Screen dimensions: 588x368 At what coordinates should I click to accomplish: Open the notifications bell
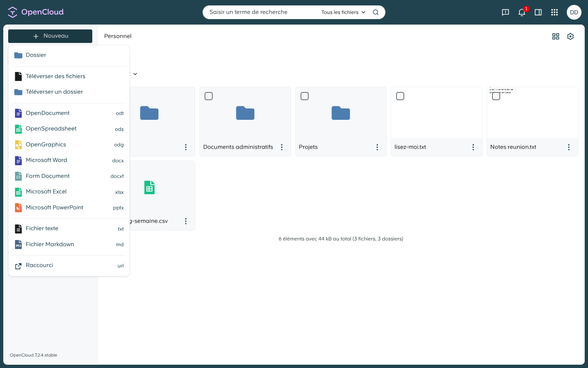(x=522, y=12)
